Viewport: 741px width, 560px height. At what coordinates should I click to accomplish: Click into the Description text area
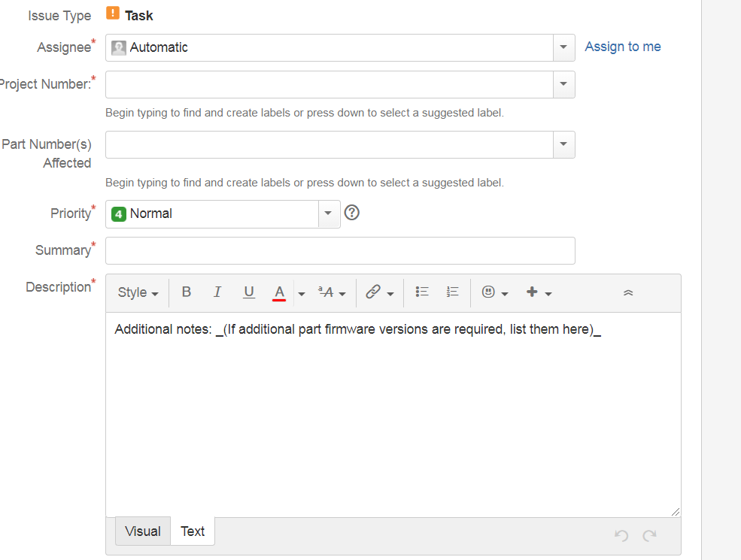(393, 415)
